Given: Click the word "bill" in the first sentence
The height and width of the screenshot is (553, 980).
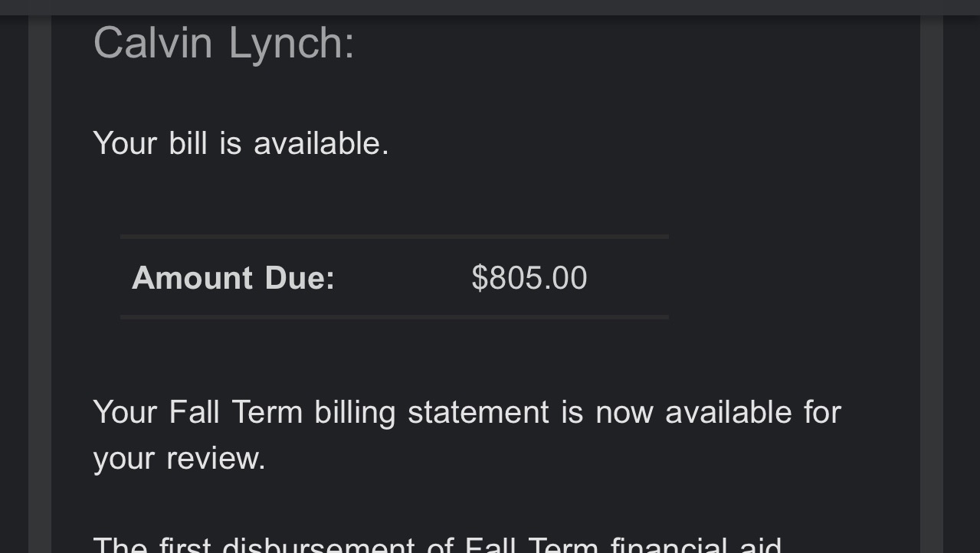Looking at the screenshot, I should pyautogui.click(x=188, y=143).
